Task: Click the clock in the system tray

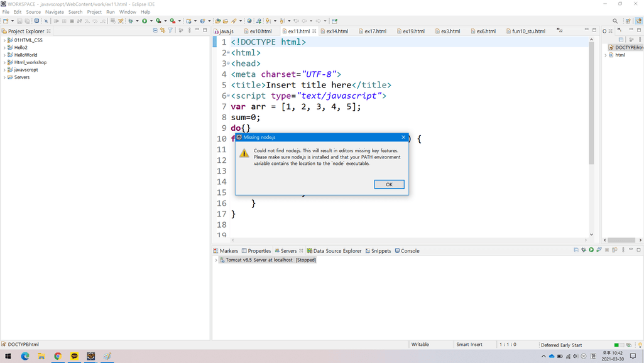Action: tap(613, 356)
